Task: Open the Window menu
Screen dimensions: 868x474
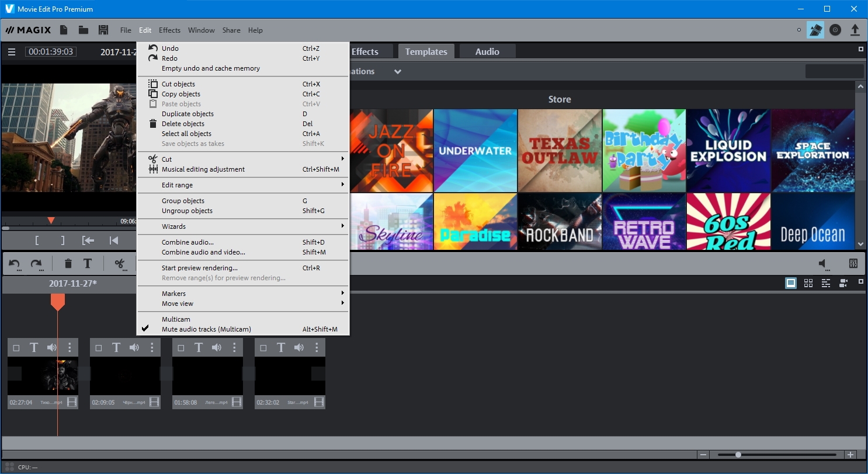Action: 202,30
